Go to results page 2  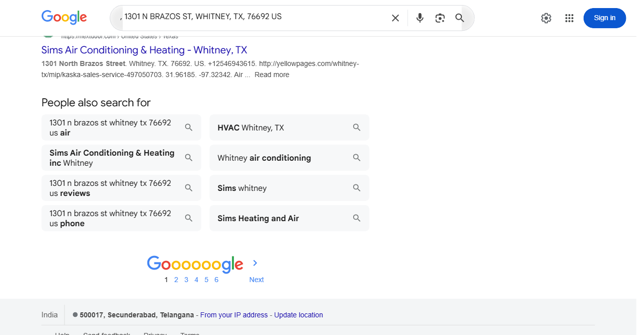pos(176,280)
